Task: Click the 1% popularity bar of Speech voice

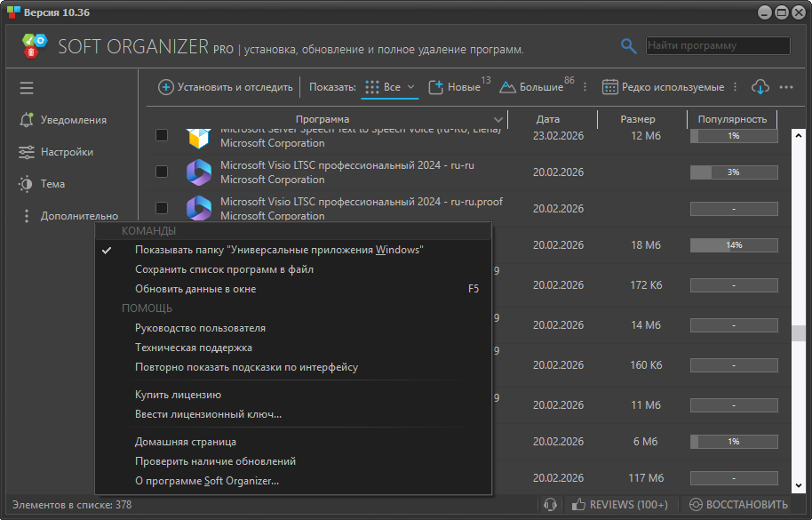Action: coord(734,136)
